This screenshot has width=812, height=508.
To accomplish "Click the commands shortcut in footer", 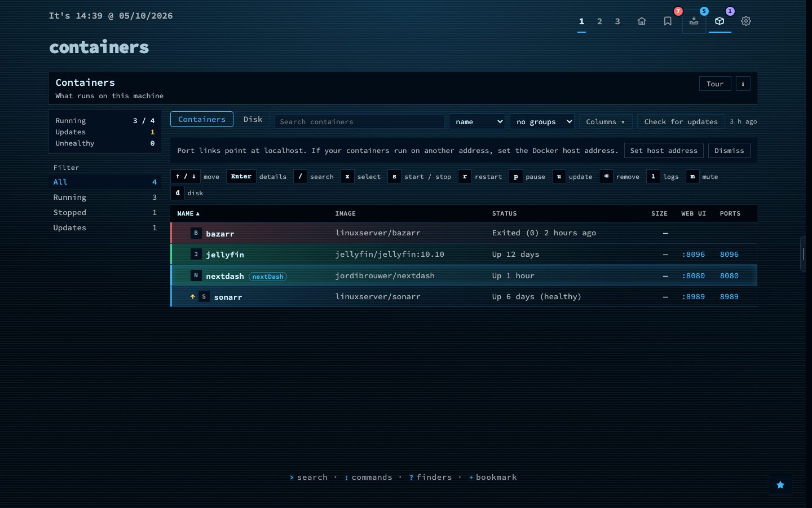I will click(368, 478).
